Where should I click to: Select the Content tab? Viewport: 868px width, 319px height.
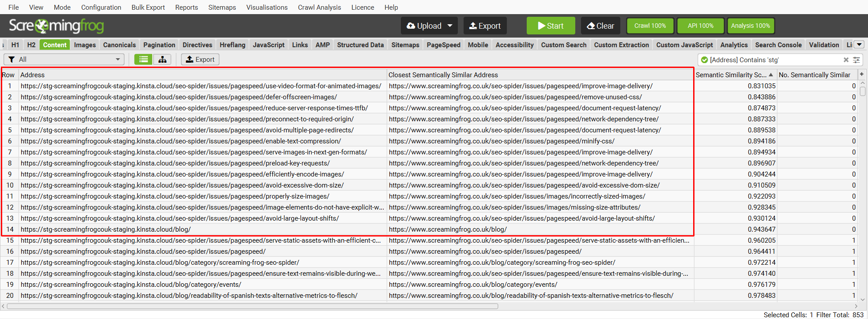pos(55,45)
